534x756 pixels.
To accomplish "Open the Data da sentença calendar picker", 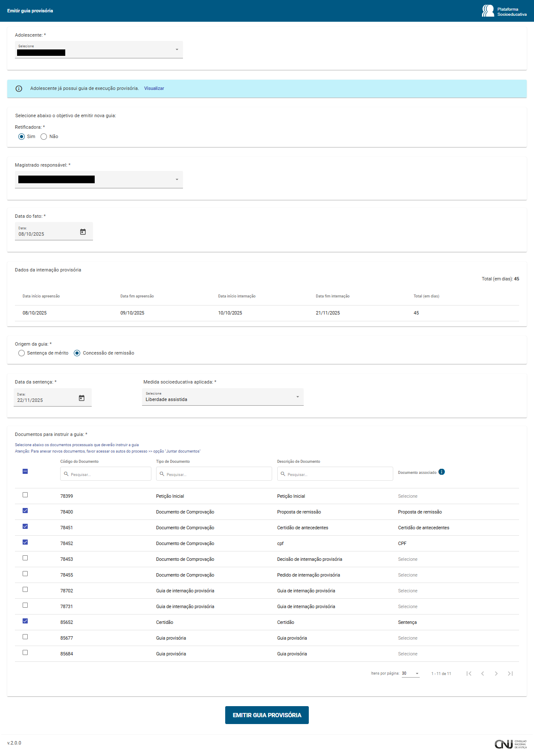I will coord(81,398).
